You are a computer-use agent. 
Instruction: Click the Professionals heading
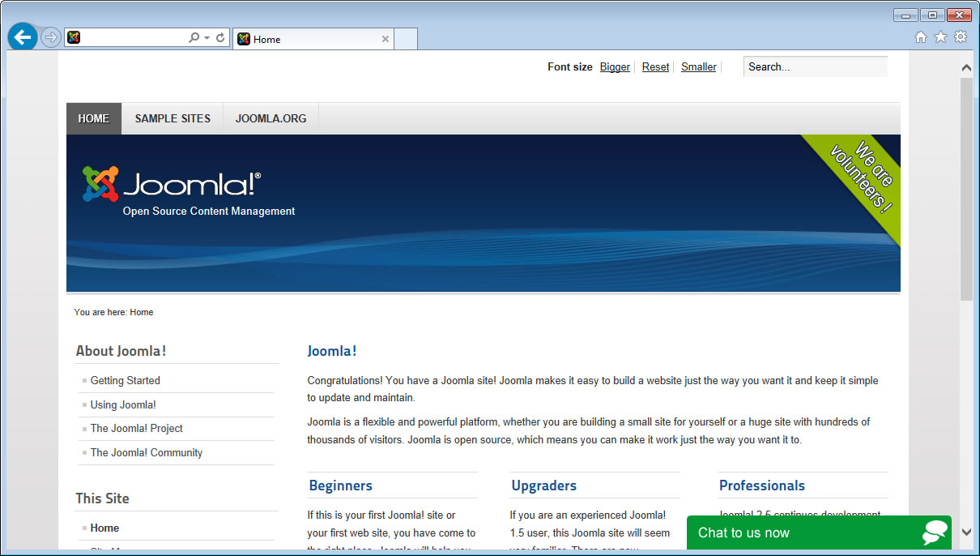762,485
